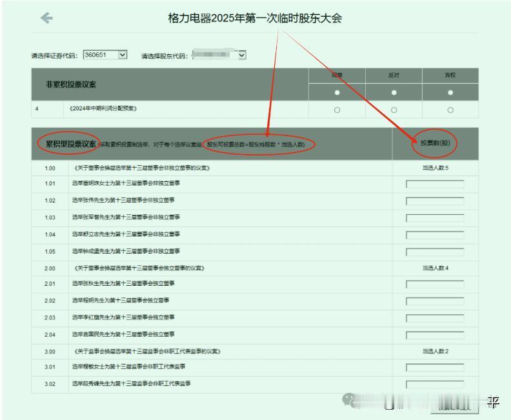511x420 pixels.
Task: Click row text 选举张军督先生为第十三届董事会非独立董事
Action: pyautogui.click(x=126, y=217)
